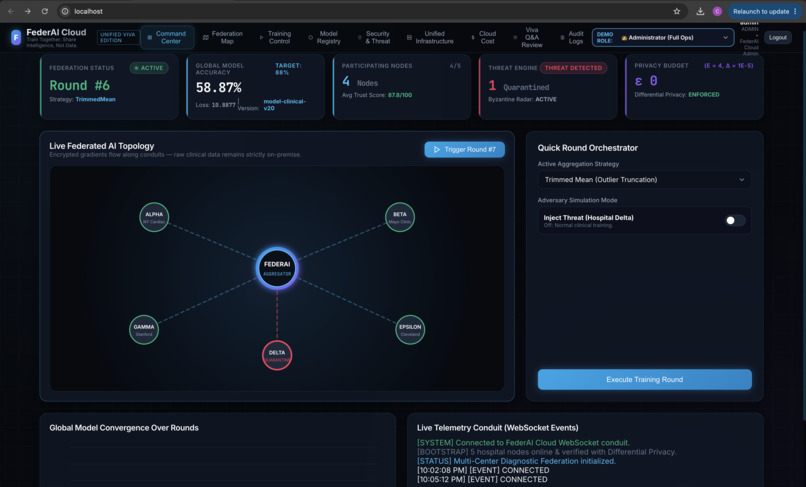Toggle Inject Threat for Hospital Delta

tap(735, 221)
